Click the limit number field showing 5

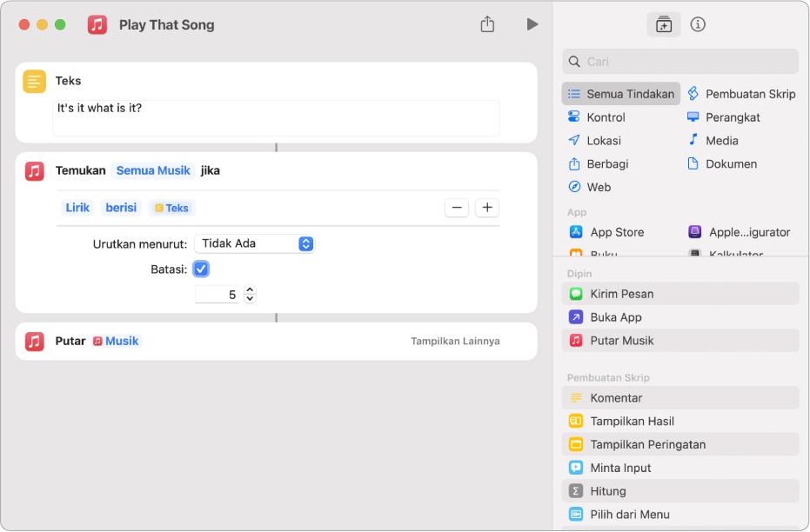(217, 295)
